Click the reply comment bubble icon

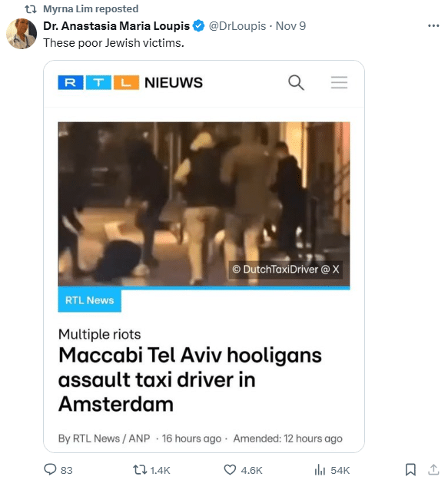tap(50, 469)
